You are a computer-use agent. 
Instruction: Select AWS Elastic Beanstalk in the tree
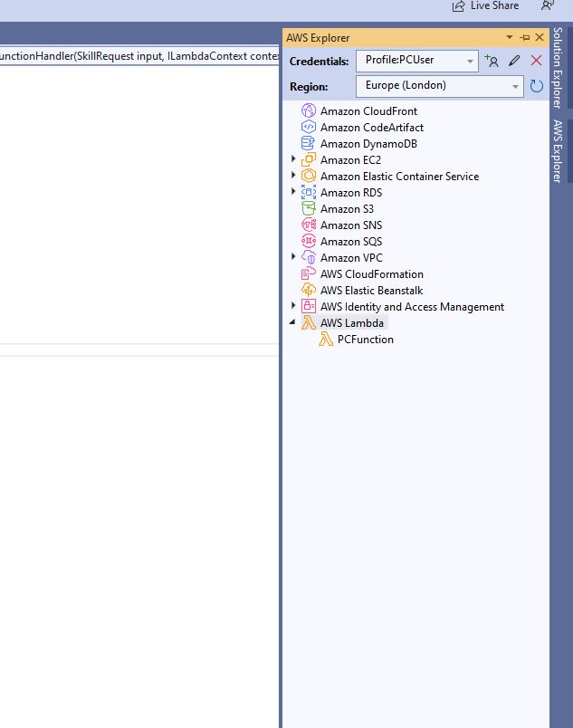point(371,291)
